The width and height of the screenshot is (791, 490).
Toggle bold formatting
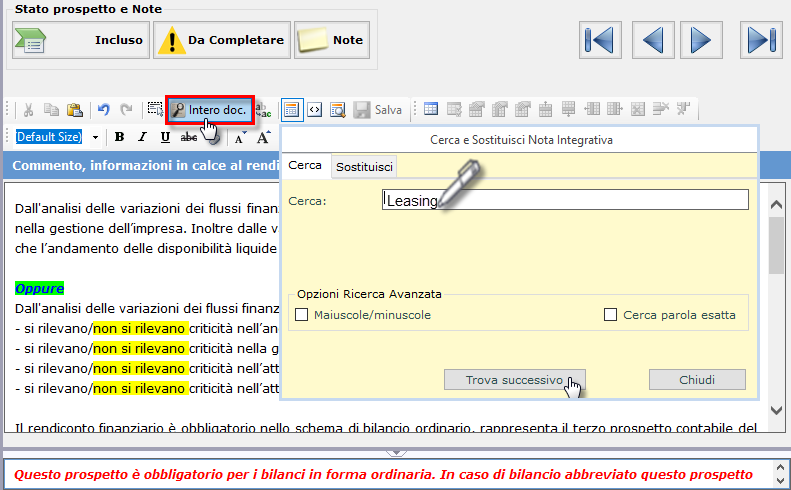[x=119, y=137]
